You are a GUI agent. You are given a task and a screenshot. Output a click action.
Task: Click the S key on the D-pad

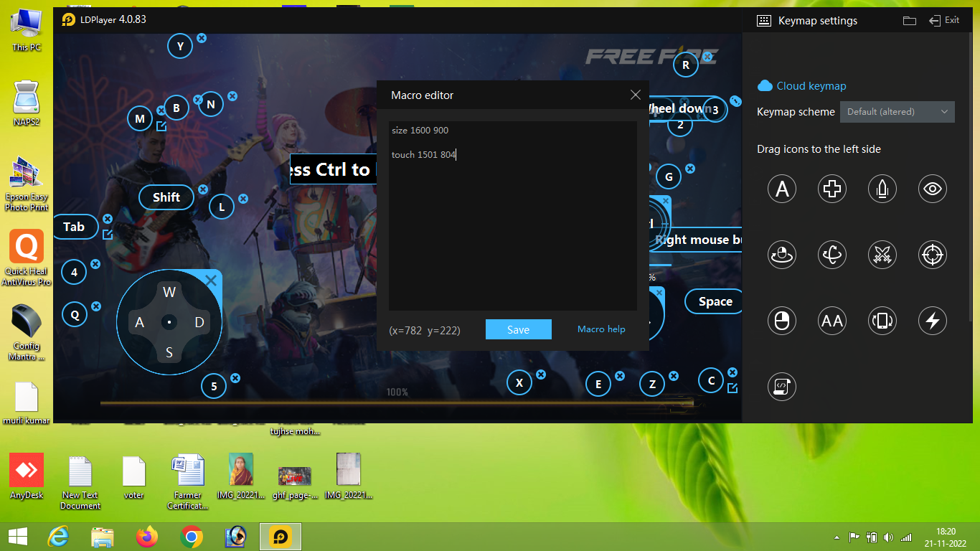(169, 352)
